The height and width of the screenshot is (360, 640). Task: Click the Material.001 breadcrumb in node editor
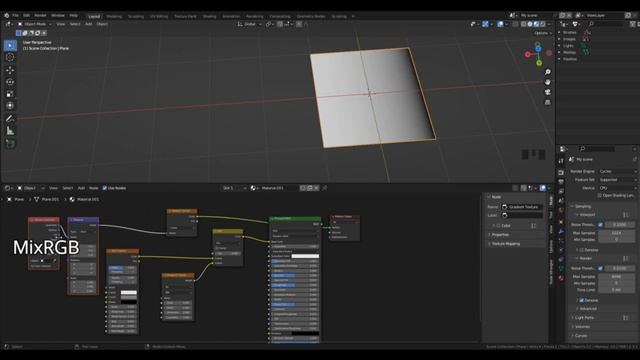[x=84, y=200]
